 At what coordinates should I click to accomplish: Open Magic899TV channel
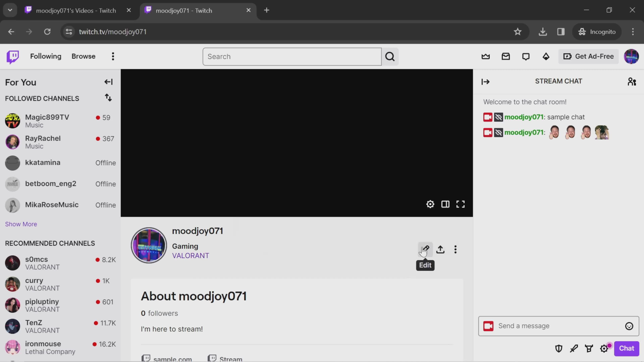point(60,121)
